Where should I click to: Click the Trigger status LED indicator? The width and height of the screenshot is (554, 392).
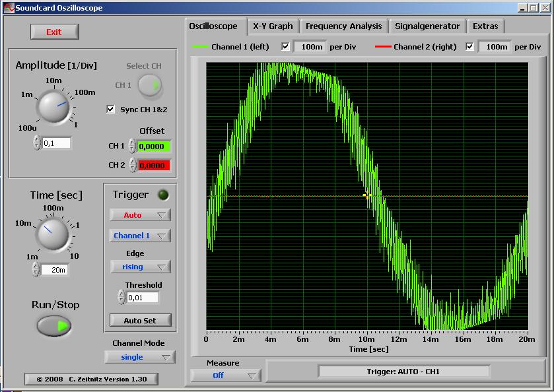pyautogui.click(x=162, y=195)
